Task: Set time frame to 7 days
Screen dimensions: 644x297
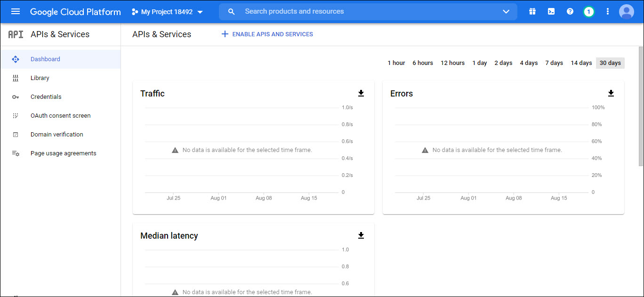Action: point(554,63)
